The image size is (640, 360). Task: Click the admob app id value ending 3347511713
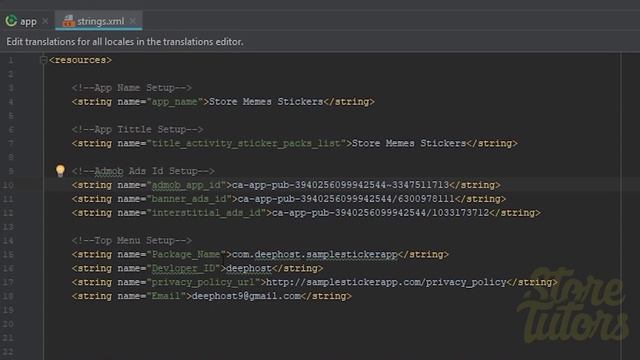pos(340,185)
